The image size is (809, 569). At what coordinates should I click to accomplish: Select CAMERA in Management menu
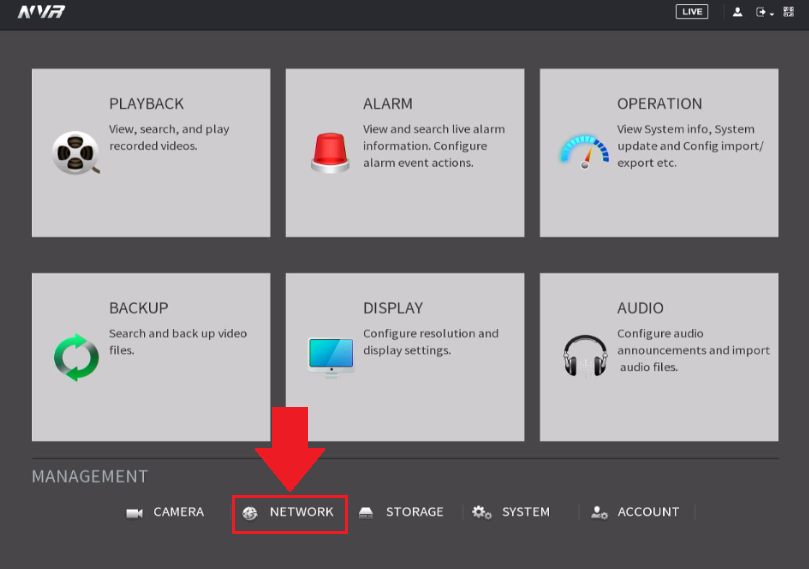(179, 512)
